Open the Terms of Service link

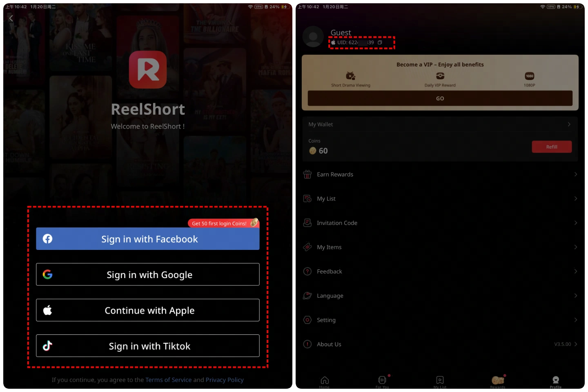(168, 380)
